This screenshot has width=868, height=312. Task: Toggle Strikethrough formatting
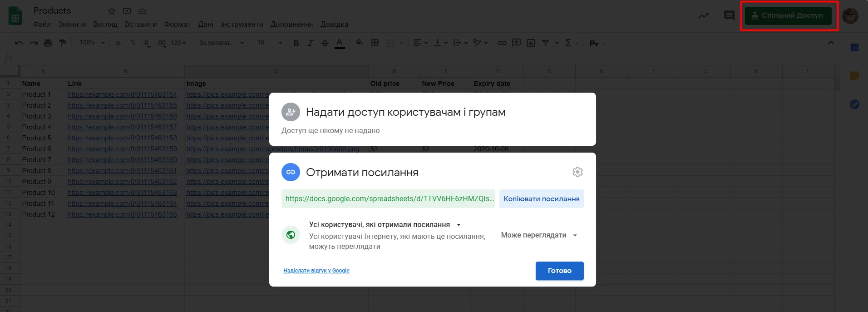point(325,43)
